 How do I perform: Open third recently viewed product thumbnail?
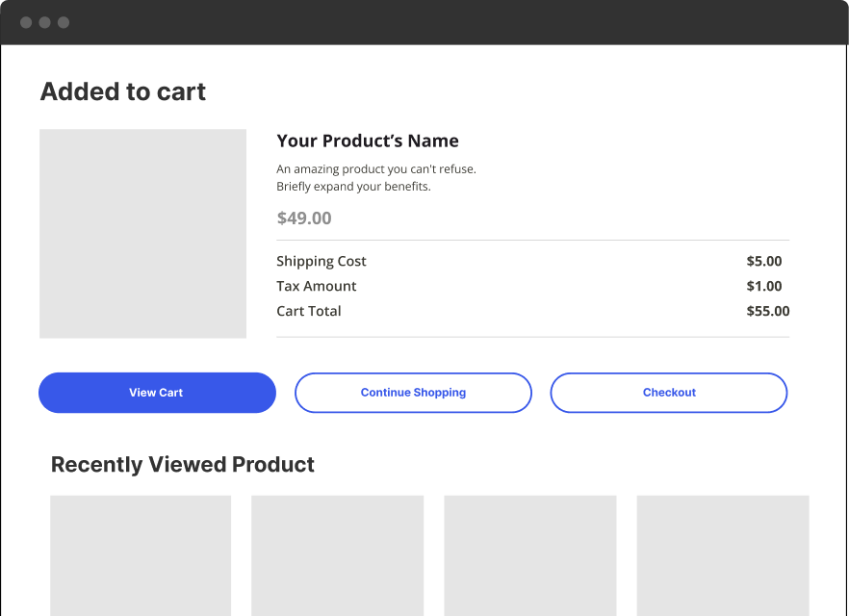pos(530,555)
